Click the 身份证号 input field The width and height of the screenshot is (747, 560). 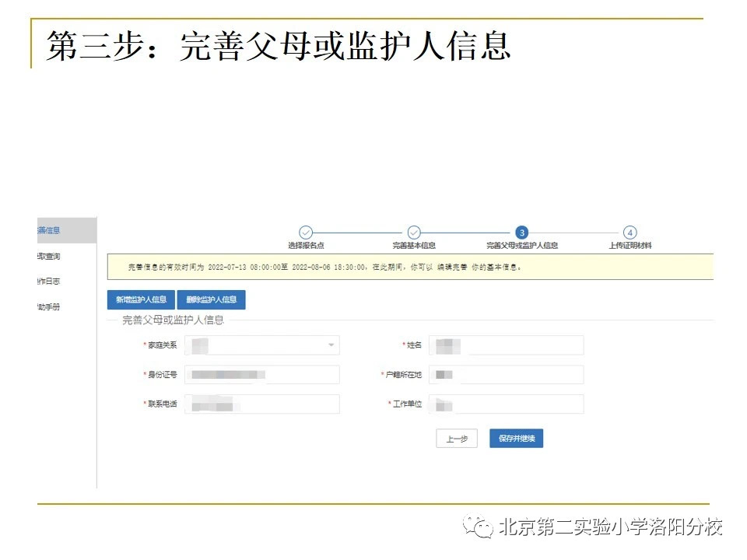pyautogui.click(x=261, y=374)
